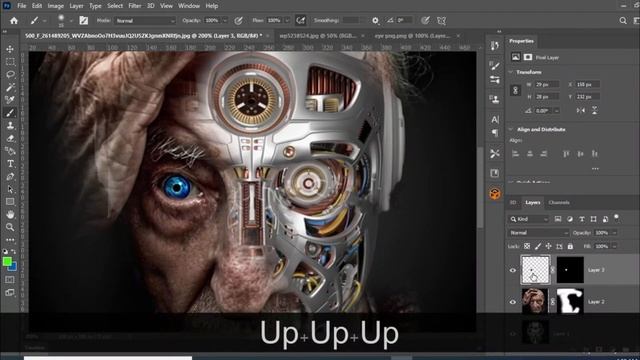Toggle visibility of Layer 3
Viewport: 640px width, 360px height.
click(x=513, y=270)
